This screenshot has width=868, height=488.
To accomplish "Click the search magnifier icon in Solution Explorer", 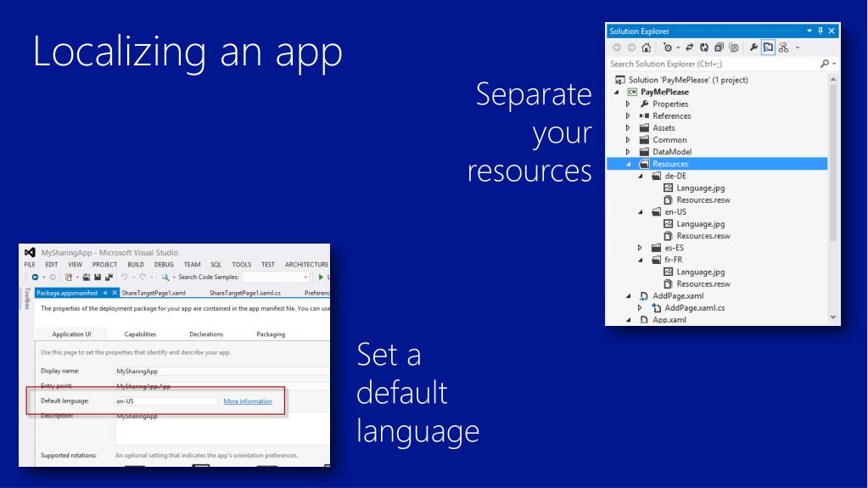I will coord(824,64).
